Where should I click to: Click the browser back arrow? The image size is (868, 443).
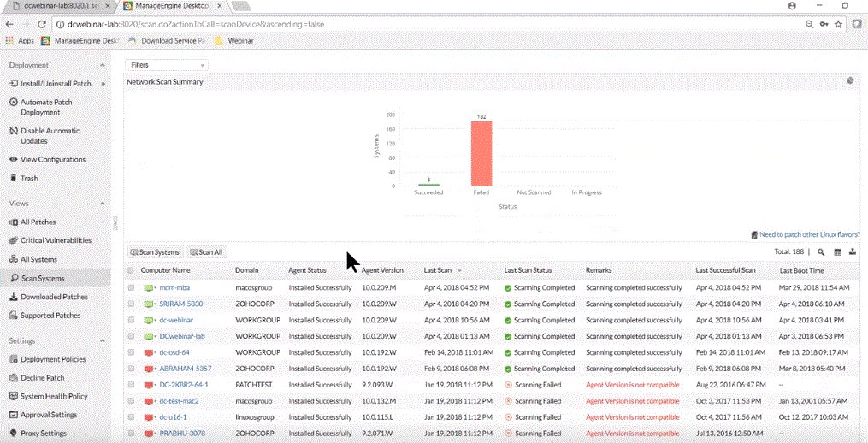9,24
